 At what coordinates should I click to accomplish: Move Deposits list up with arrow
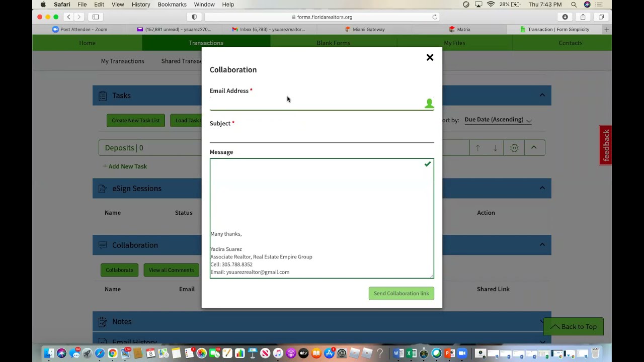[x=477, y=148]
